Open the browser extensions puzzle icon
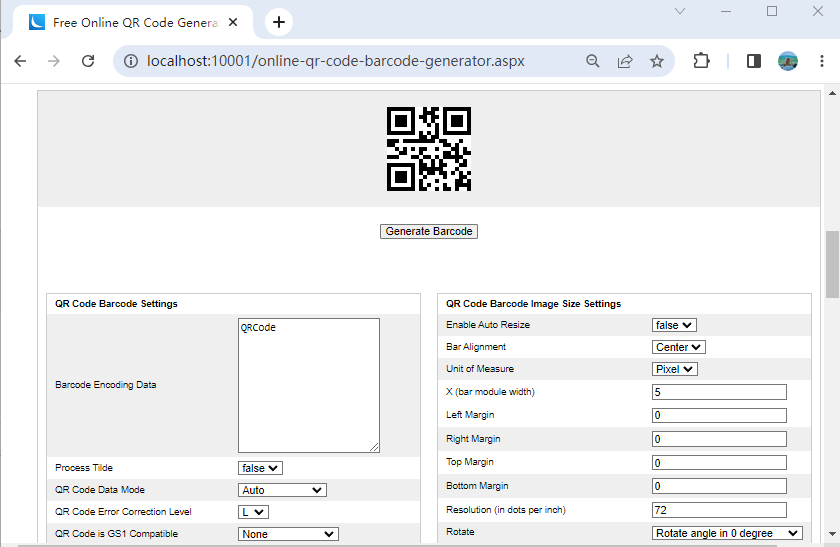The height and width of the screenshot is (547, 840). 701,61
